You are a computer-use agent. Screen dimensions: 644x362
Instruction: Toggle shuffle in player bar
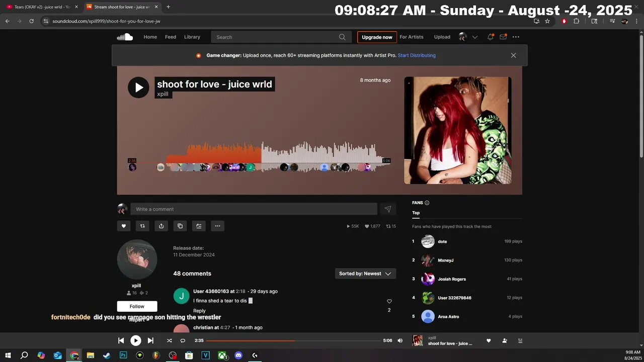coord(170,340)
